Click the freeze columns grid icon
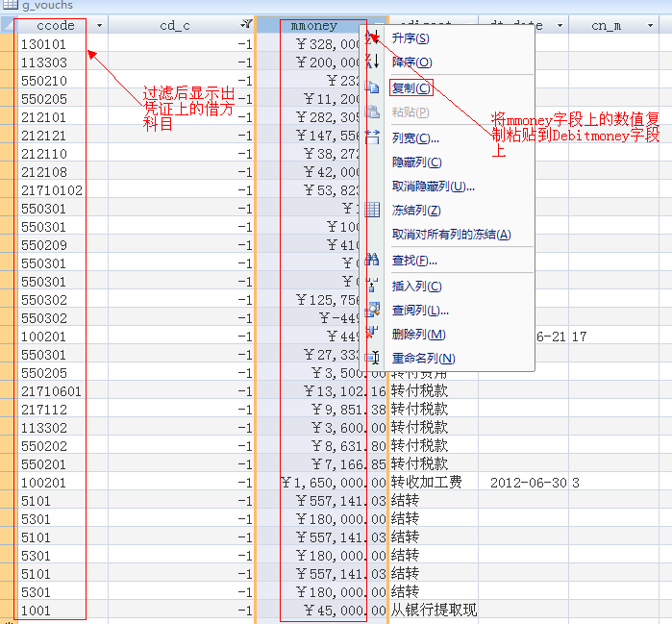This screenshot has height=624, width=672. pos(372,210)
